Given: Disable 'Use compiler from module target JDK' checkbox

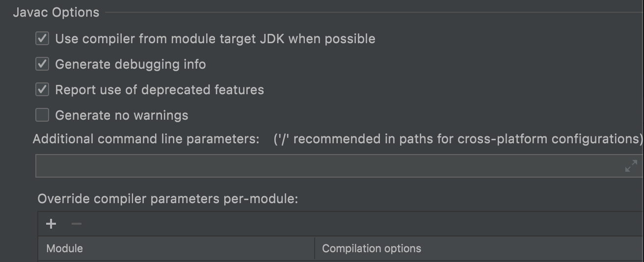Looking at the screenshot, I should (x=42, y=38).
